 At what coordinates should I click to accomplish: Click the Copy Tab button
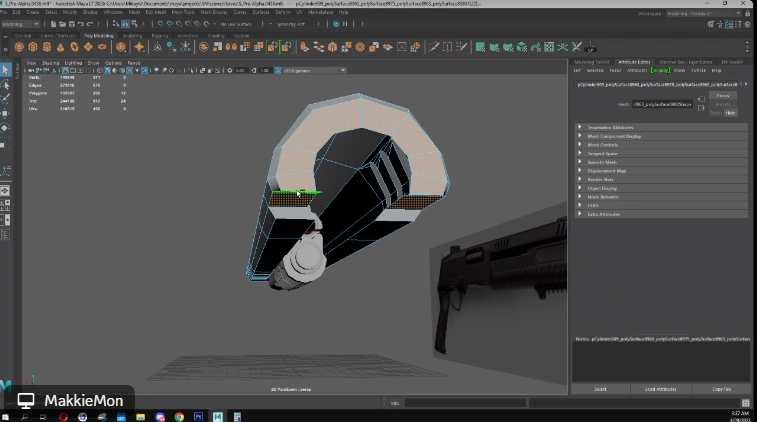point(720,388)
